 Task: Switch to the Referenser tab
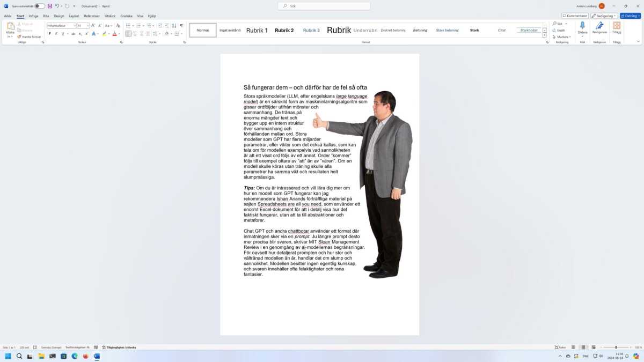pyautogui.click(x=92, y=16)
